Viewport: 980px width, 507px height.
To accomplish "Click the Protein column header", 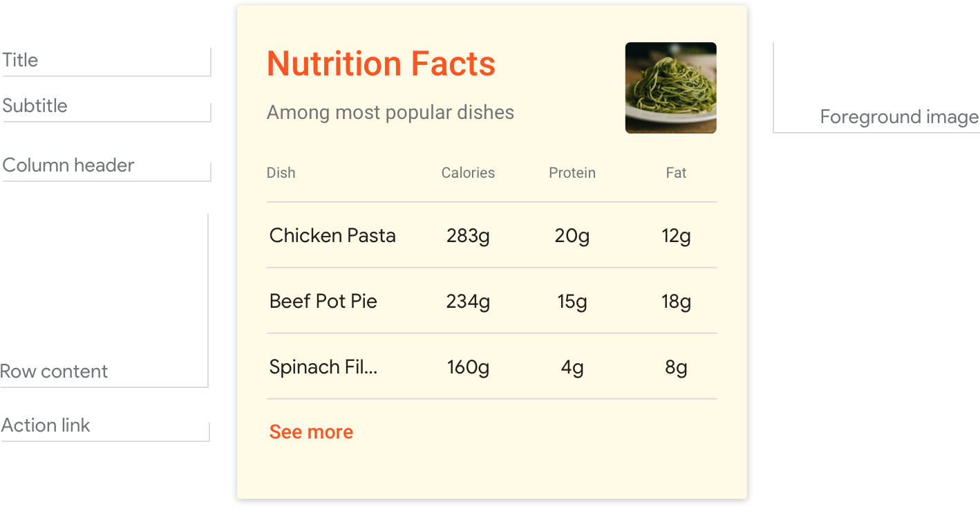I will tap(572, 173).
